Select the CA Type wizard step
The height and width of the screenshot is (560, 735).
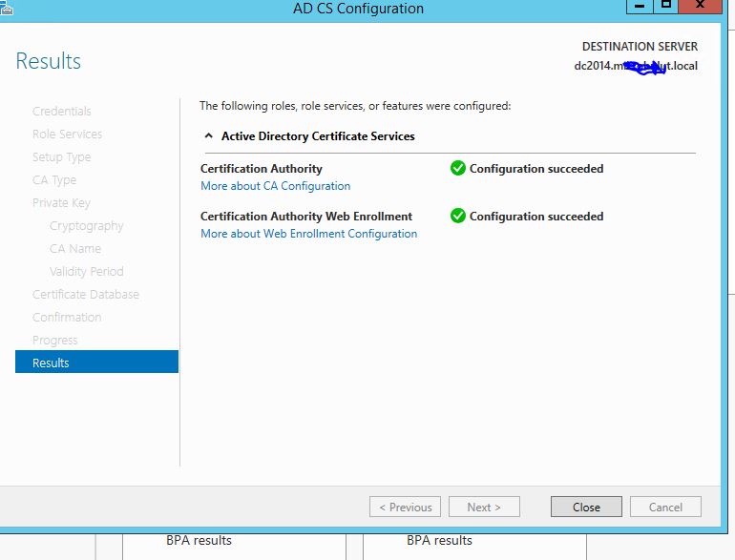tap(54, 180)
